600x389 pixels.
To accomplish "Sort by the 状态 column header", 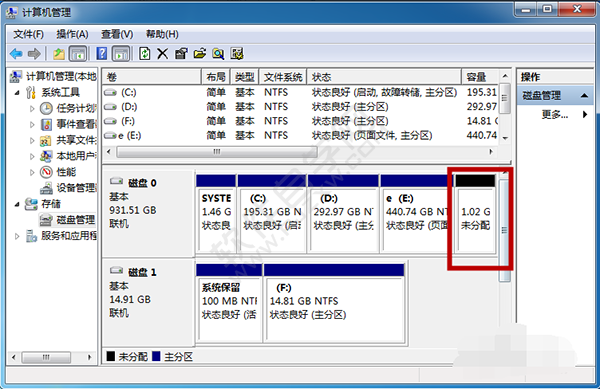I will (x=384, y=77).
